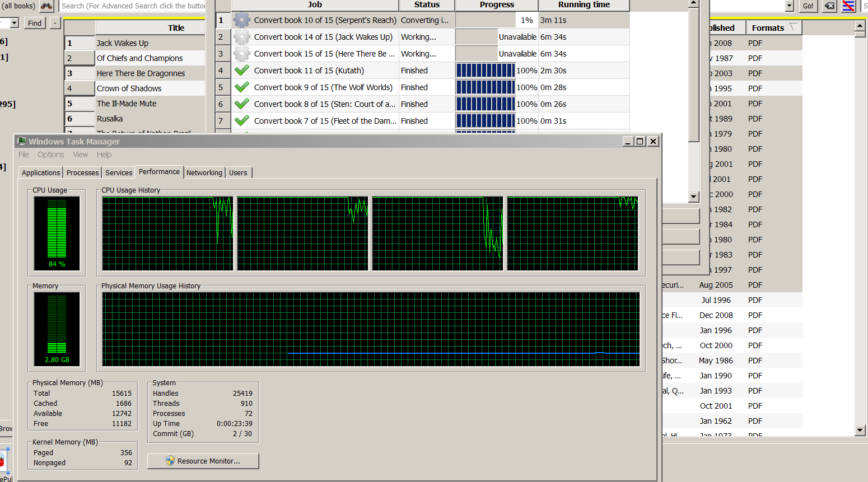Click the green checkmark of the Fleet job
The image size is (868, 482).
[241, 121]
